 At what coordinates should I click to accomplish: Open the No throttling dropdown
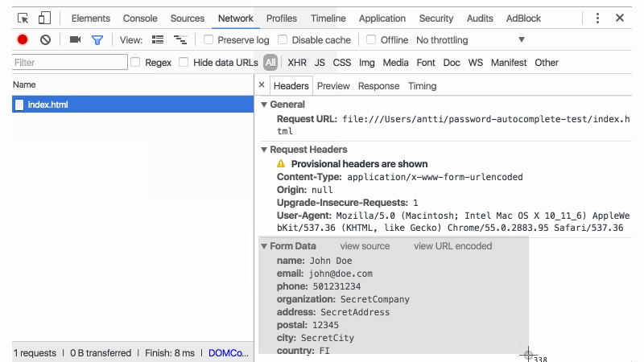click(470, 39)
